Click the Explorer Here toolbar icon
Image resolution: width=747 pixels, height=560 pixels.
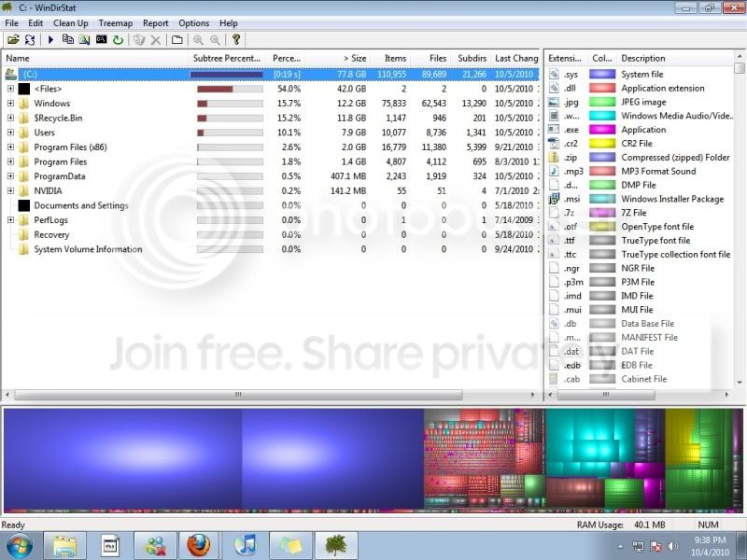pyautogui.click(x=85, y=40)
